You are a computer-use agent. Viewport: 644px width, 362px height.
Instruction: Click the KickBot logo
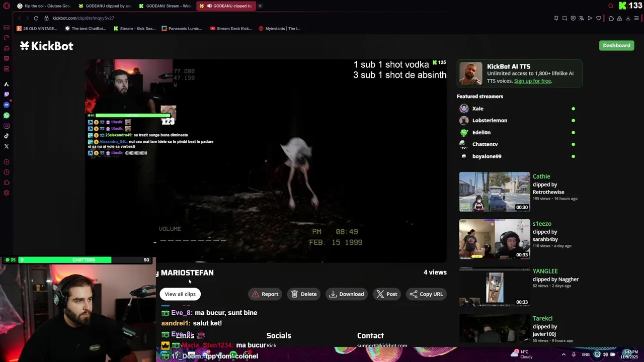coord(47,46)
